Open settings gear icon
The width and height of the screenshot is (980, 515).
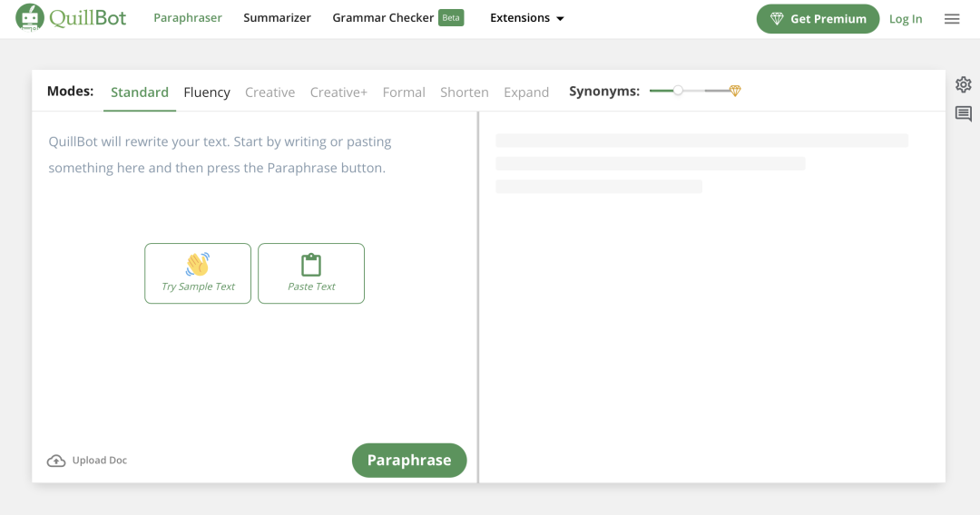pyautogui.click(x=963, y=84)
